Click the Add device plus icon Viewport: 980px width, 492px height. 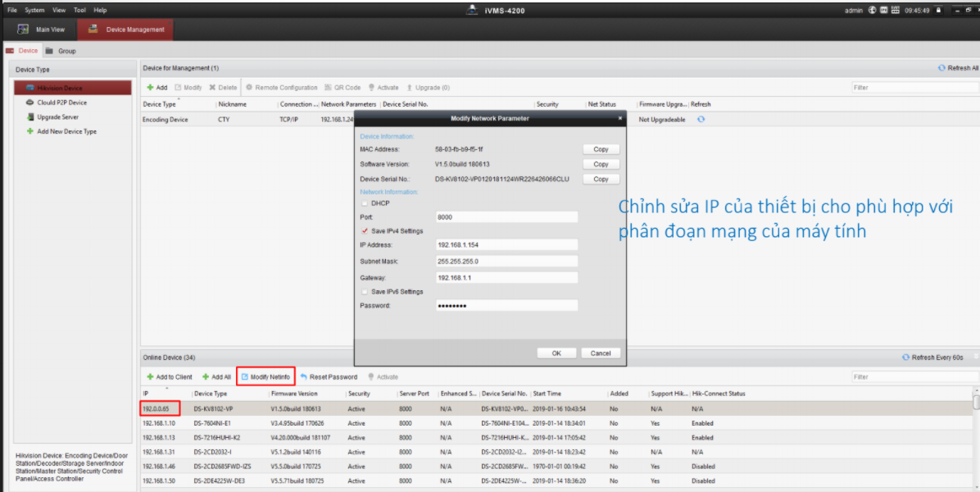(151, 88)
